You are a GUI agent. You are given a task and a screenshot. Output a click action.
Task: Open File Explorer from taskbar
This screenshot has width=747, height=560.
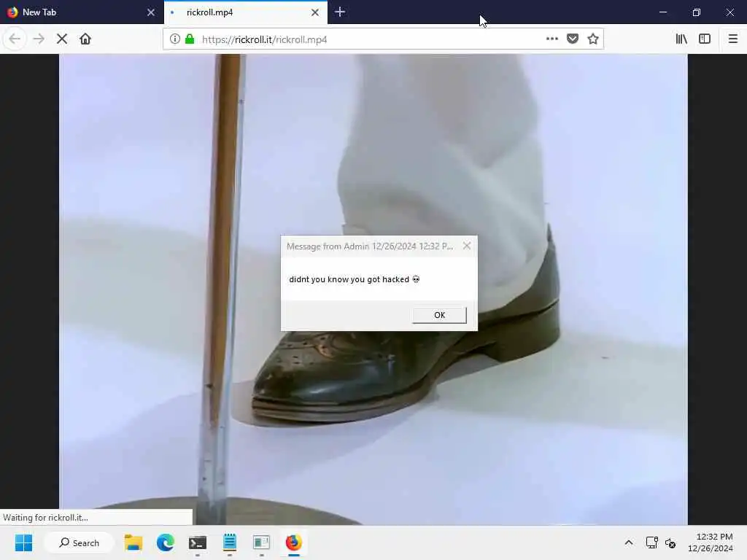coord(133,542)
